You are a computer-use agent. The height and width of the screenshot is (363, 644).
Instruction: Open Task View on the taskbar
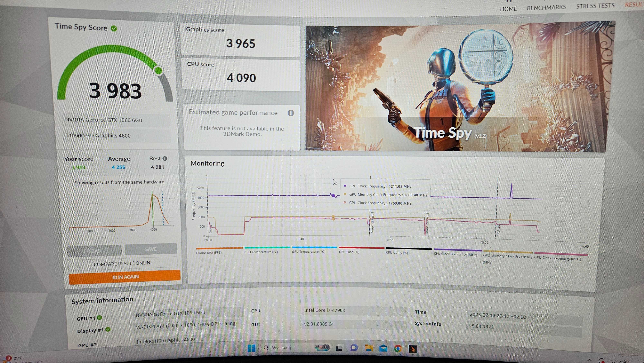click(x=339, y=348)
